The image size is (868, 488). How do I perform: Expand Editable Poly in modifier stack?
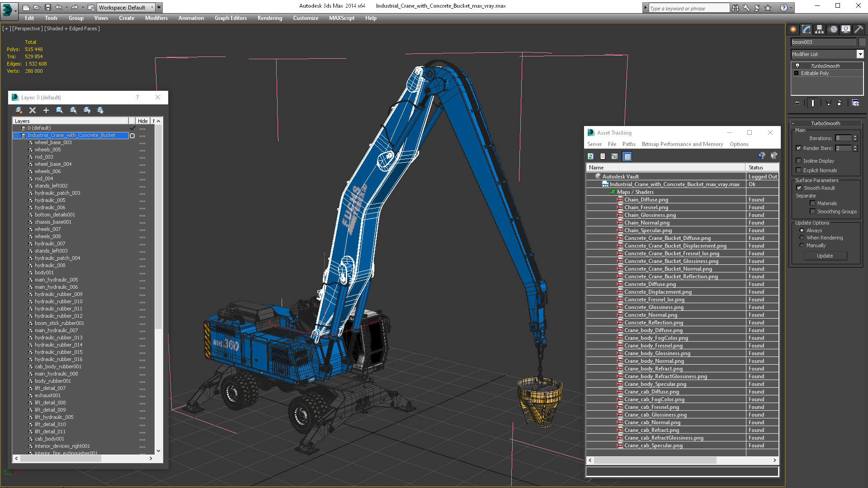[x=796, y=73]
